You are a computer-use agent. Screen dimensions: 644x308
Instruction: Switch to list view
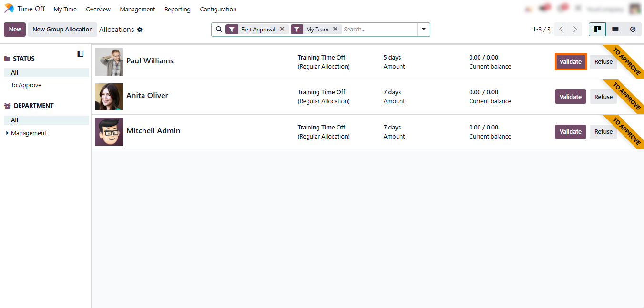615,30
